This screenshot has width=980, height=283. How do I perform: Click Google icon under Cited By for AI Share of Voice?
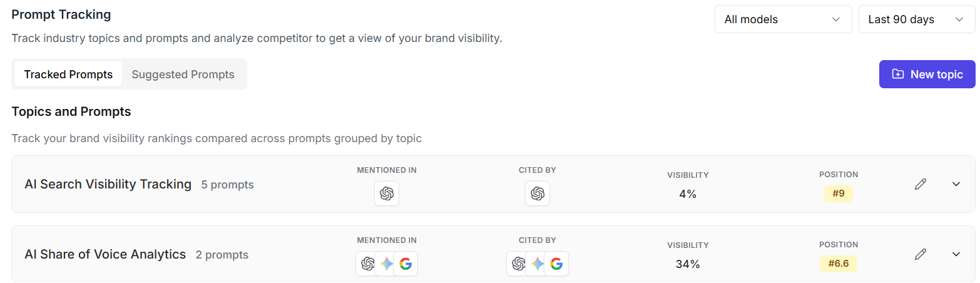click(x=556, y=264)
